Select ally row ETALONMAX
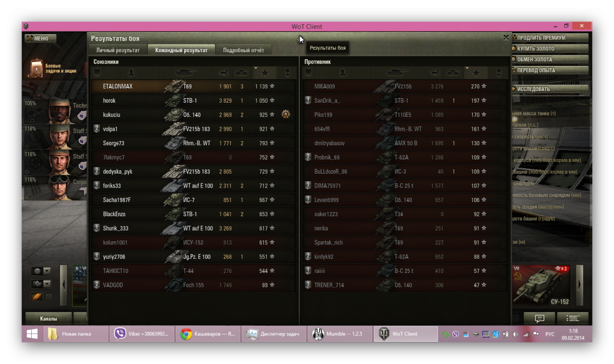Screen dimensions: 614x364 [x=194, y=86]
